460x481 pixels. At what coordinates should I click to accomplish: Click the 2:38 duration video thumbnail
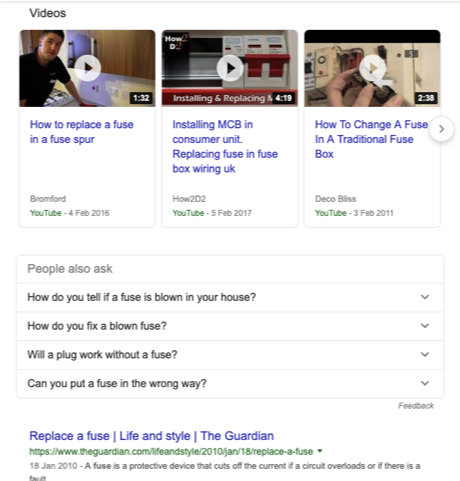coord(372,68)
